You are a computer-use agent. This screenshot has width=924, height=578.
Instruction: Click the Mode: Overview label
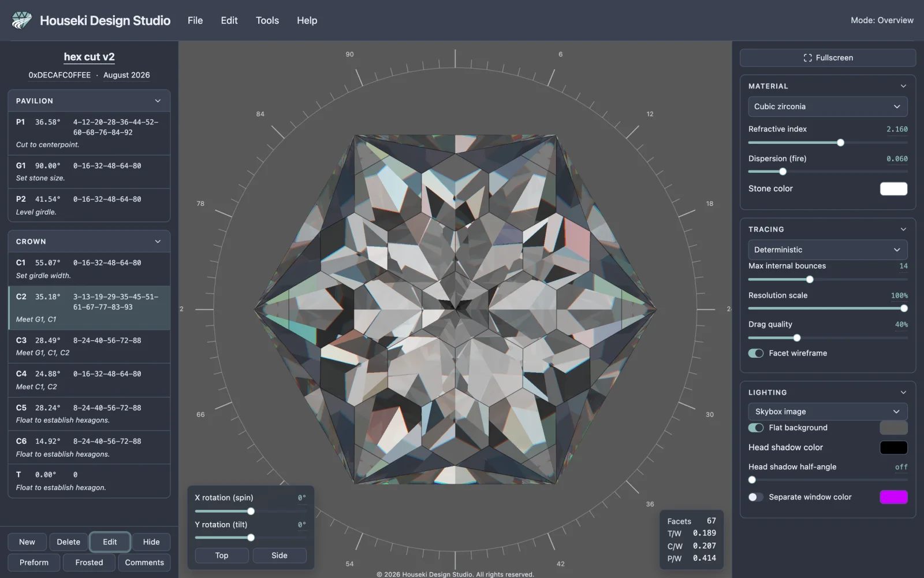point(882,20)
